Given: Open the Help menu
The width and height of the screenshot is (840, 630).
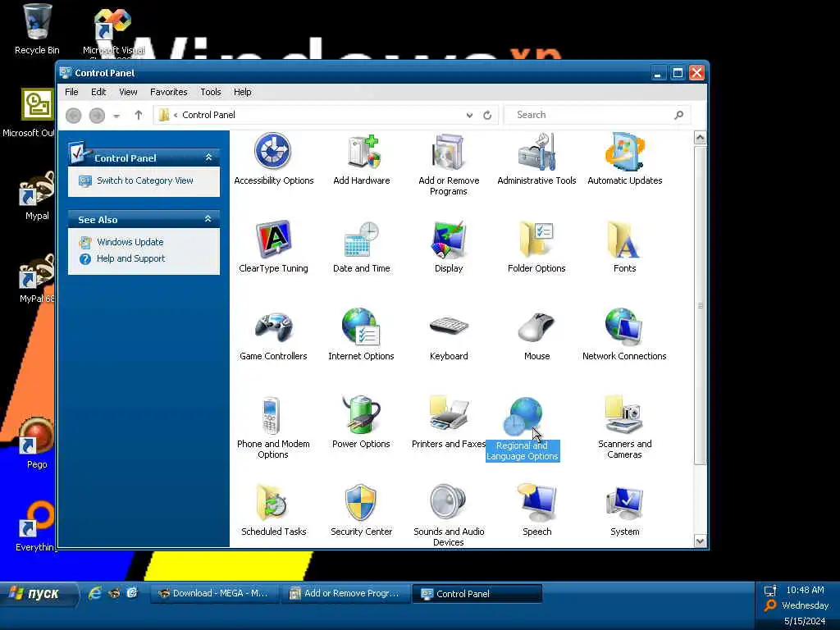Looking at the screenshot, I should tap(242, 92).
